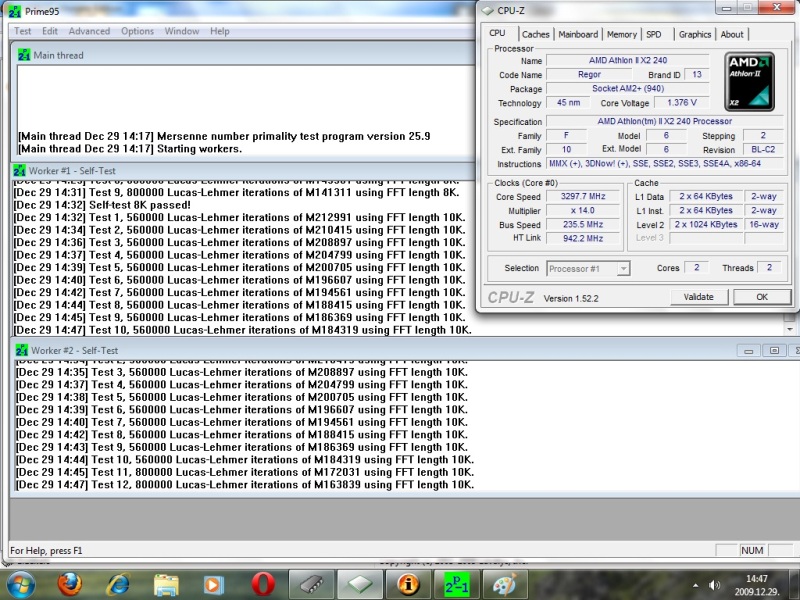This screenshot has width=800, height=600.
Task: Open the Processor #1 selection dropdown
Action: [x=588, y=268]
